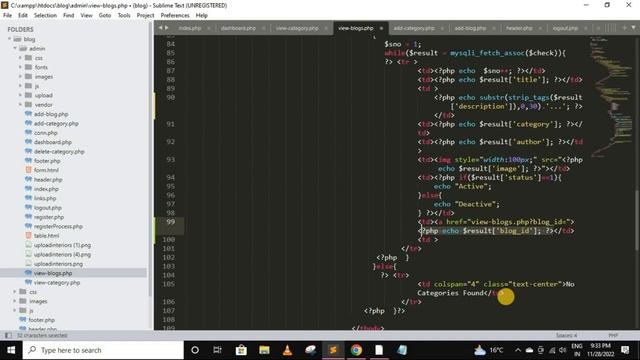The height and width of the screenshot is (360, 640).
Task: Expand the fonts folder
Action: pyautogui.click(x=20, y=67)
